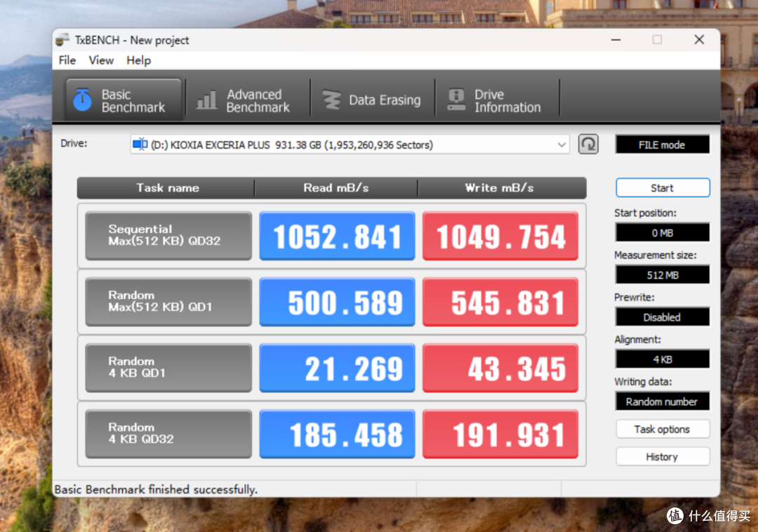The width and height of the screenshot is (758, 532).
Task: Open the File menu
Action: 67,60
